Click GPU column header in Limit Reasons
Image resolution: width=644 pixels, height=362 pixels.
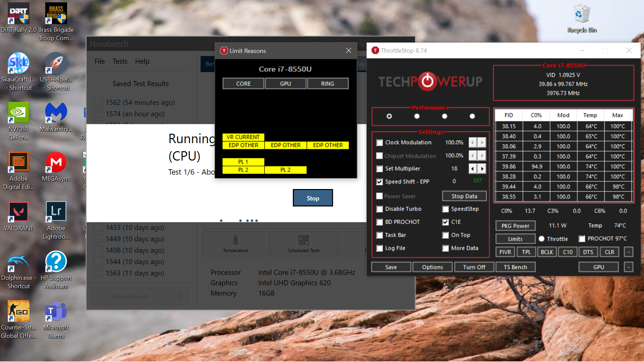click(285, 83)
